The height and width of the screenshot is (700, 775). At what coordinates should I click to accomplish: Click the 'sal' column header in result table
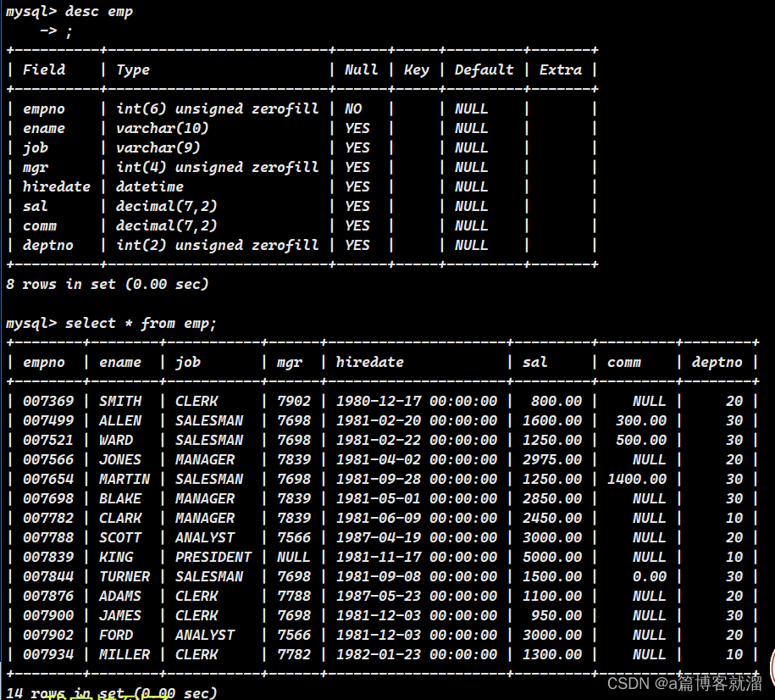pos(534,362)
